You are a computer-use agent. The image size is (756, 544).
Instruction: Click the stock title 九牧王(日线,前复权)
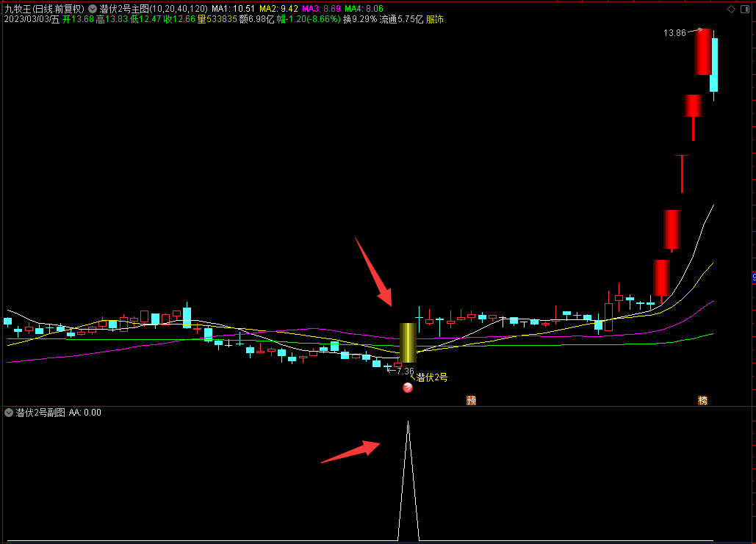(x=44, y=9)
